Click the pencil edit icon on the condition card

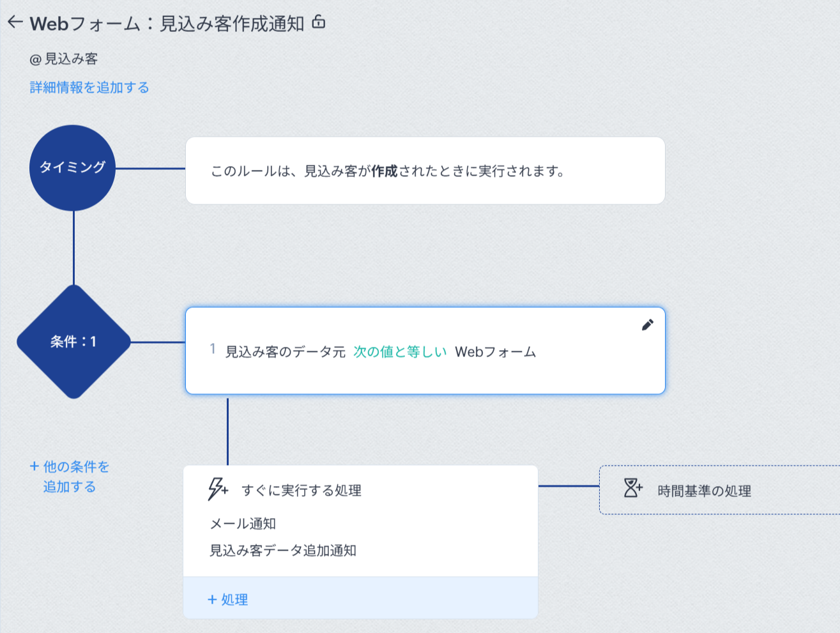(647, 325)
